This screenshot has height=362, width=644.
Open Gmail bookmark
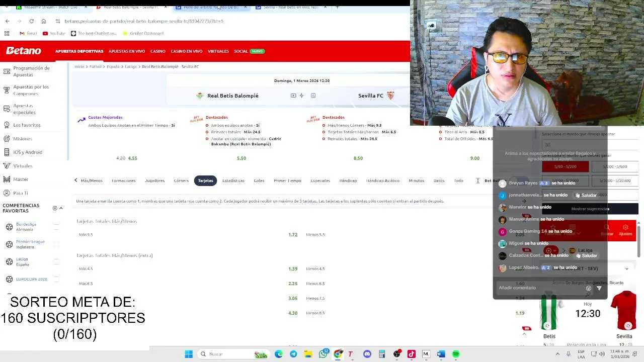click(28, 33)
